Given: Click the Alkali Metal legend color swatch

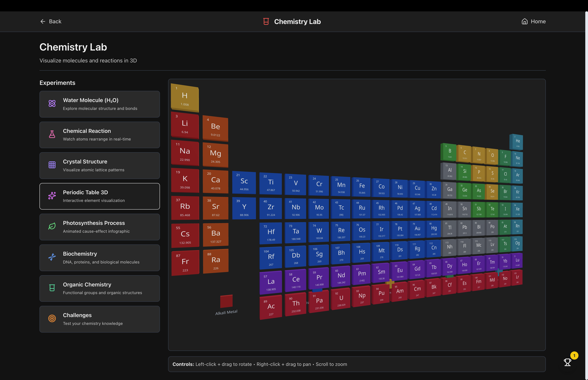Looking at the screenshot, I should [x=226, y=301].
